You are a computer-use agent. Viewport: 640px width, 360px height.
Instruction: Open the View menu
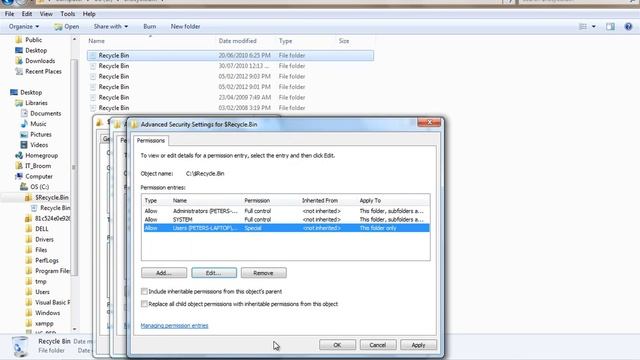coord(46,14)
